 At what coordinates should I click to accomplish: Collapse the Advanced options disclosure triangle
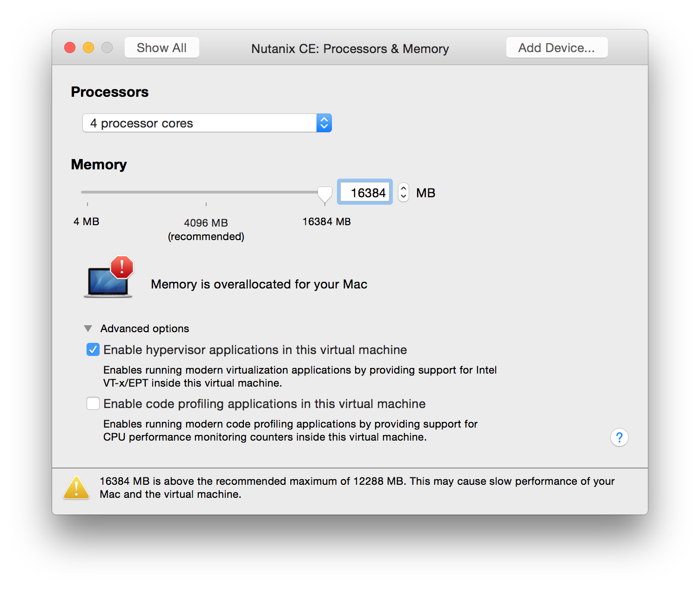pyautogui.click(x=88, y=328)
